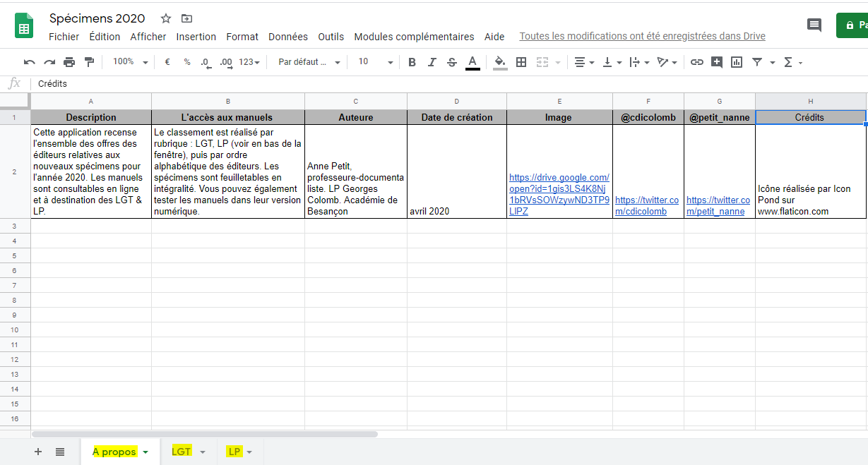Open the A propos tab dropdown arrow
Viewport: 868px width, 465px height.
click(x=145, y=452)
